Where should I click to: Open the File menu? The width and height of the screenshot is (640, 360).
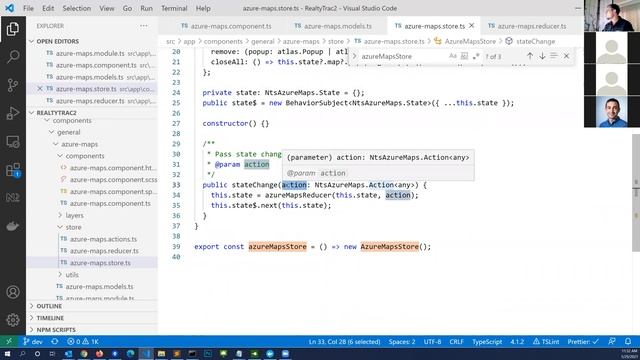click(29, 8)
